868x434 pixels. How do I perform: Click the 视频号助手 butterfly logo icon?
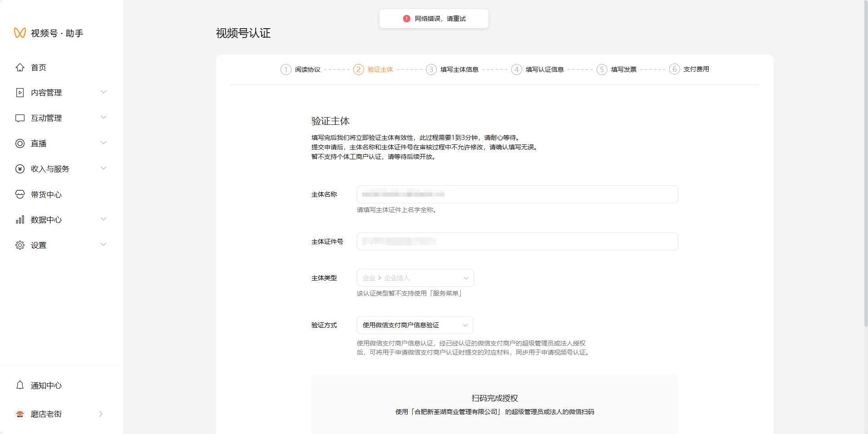(x=20, y=33)
